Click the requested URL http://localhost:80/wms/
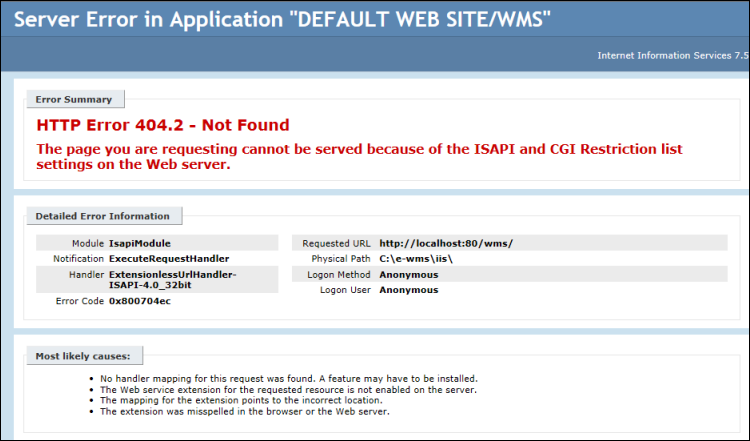 tap(446, 243)
